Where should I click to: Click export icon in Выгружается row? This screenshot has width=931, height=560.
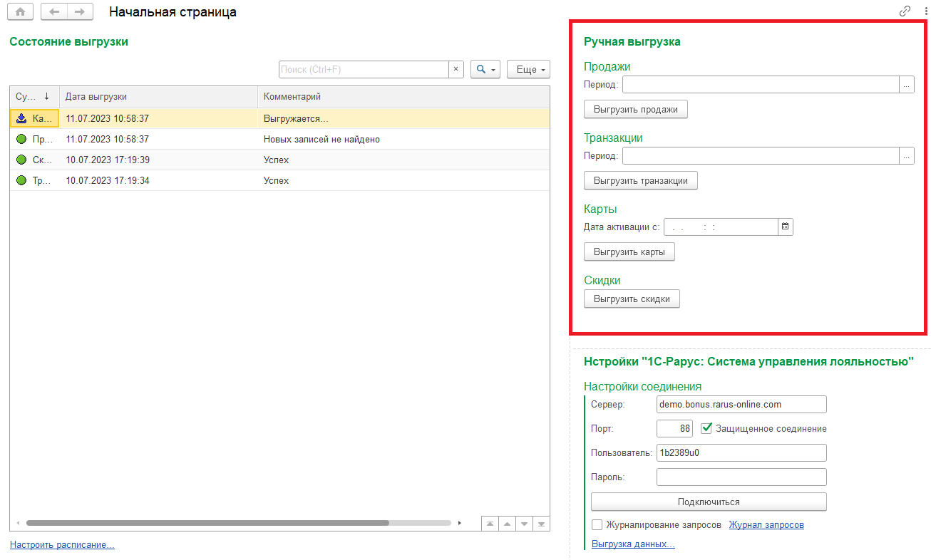[x=21, y=118]
